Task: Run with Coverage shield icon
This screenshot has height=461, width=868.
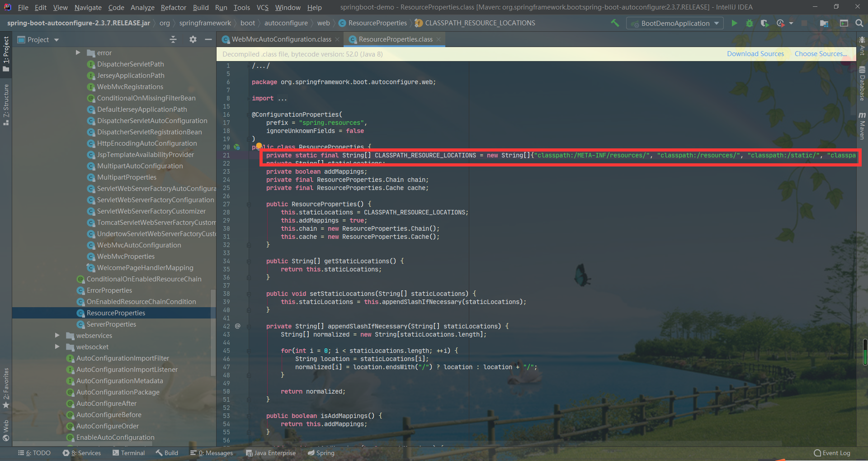Action: click(x=764, y=23)
